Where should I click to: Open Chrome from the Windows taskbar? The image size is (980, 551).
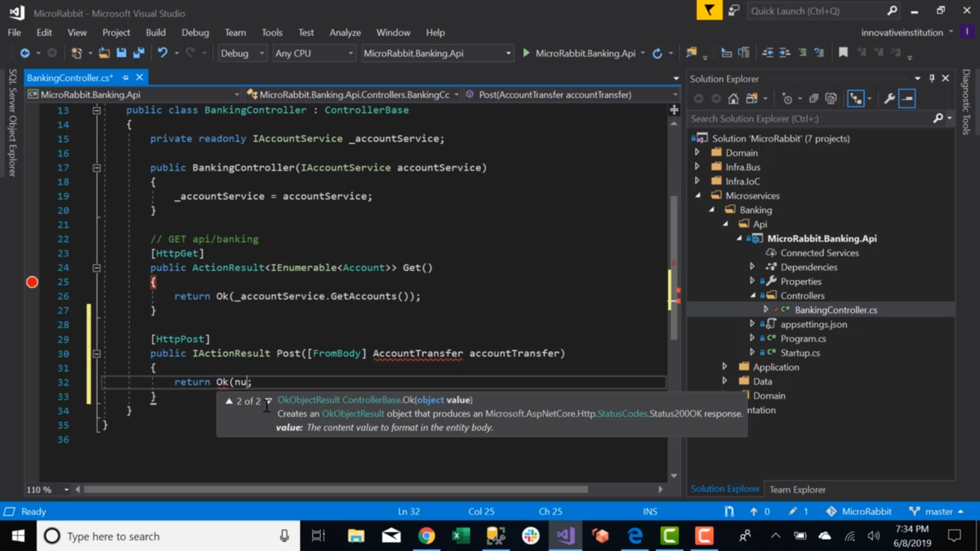pos(426,535)
